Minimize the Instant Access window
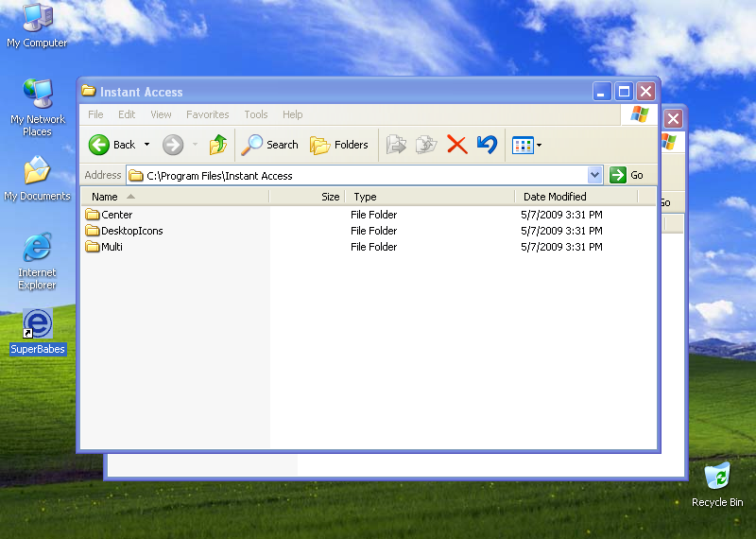Screen dimensions: 756x539 tap(601, 91)
